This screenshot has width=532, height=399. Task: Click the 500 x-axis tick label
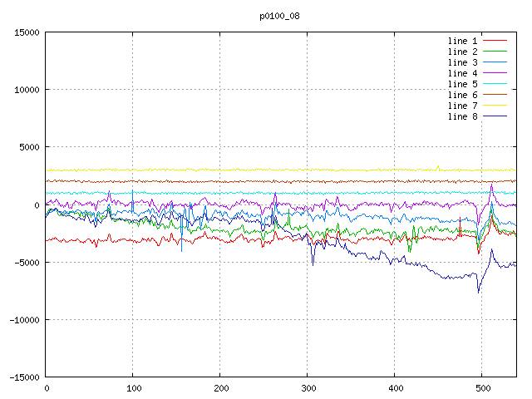(478, 388)
